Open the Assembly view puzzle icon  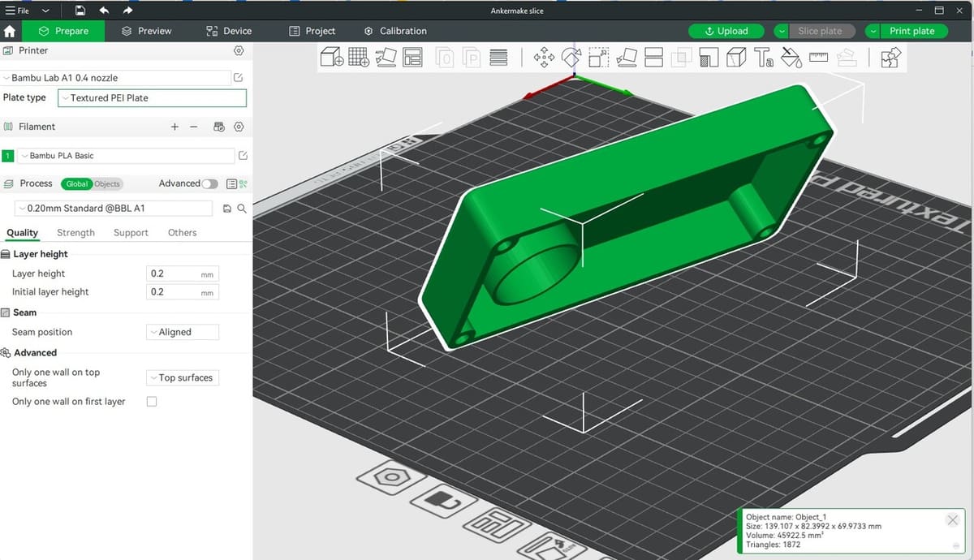(x=890, y=58)
